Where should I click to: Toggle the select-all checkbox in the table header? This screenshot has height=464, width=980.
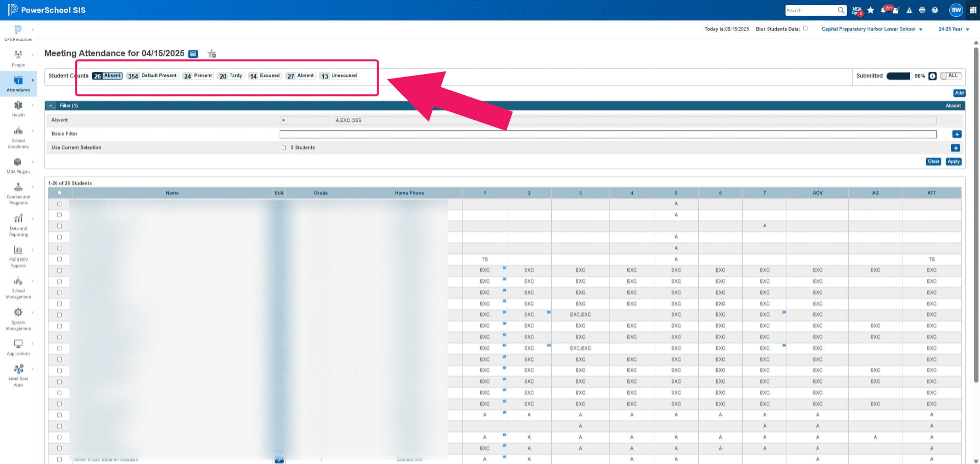[59, 193]
